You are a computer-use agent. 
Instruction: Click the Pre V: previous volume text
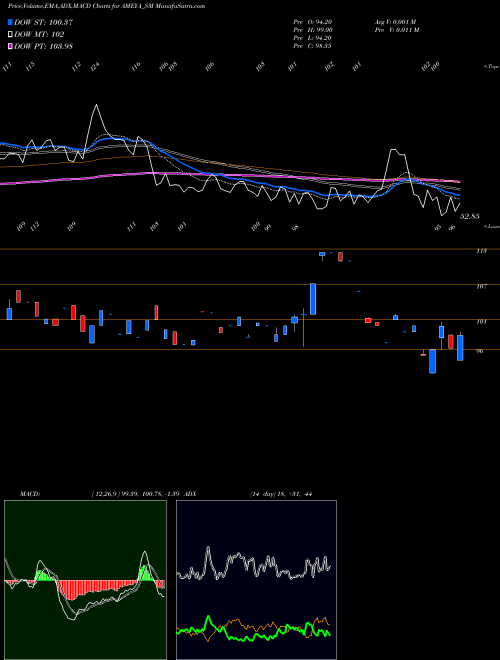click(x=397, y=29)
